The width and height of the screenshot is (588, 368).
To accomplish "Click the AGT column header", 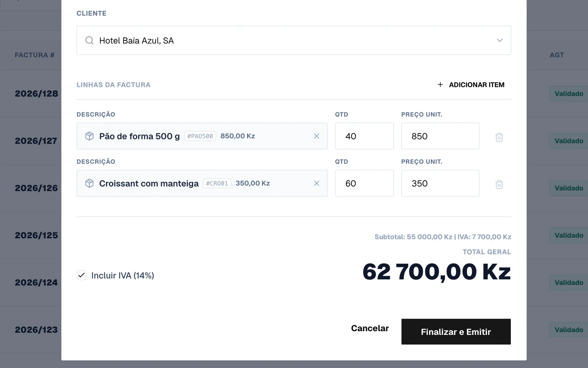I will [x=557, y=55].
